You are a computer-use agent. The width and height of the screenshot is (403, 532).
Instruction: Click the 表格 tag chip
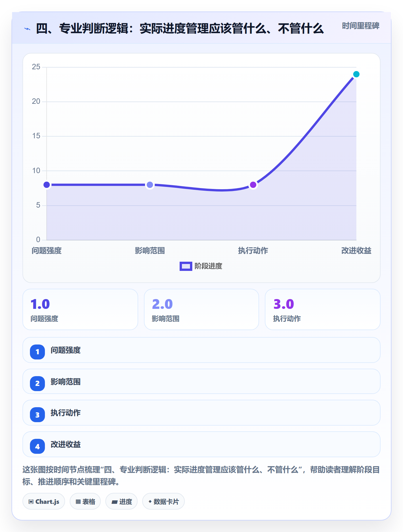point(85,501)
